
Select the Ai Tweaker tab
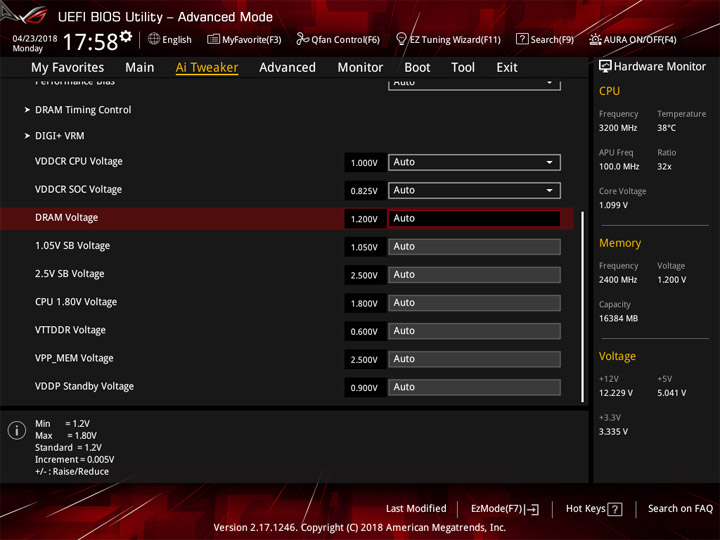point(207,68)
